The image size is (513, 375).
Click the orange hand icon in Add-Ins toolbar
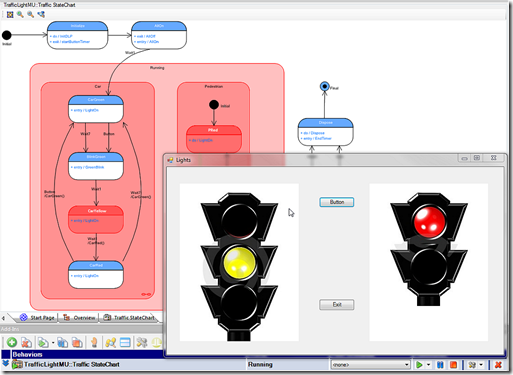tap(94, 342)
